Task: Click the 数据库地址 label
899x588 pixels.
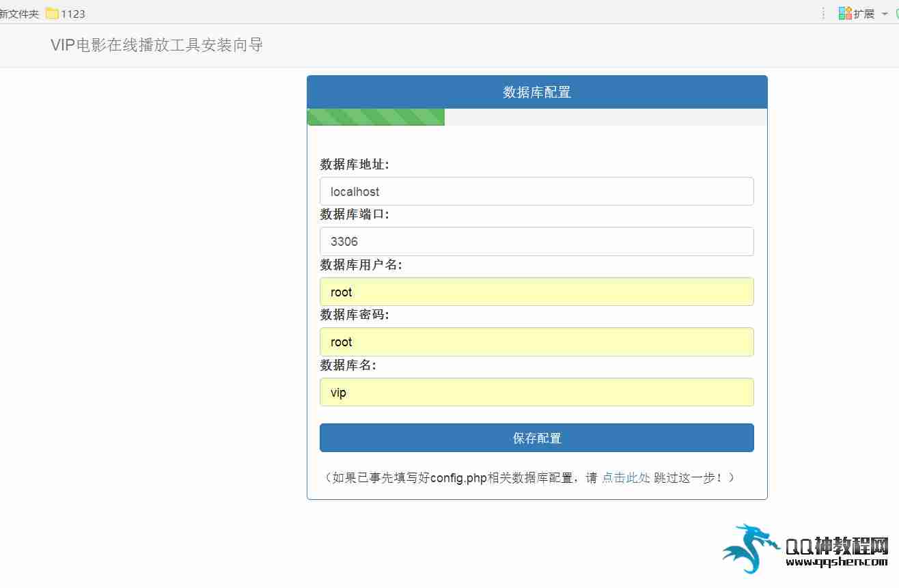Action: (355, 165)
